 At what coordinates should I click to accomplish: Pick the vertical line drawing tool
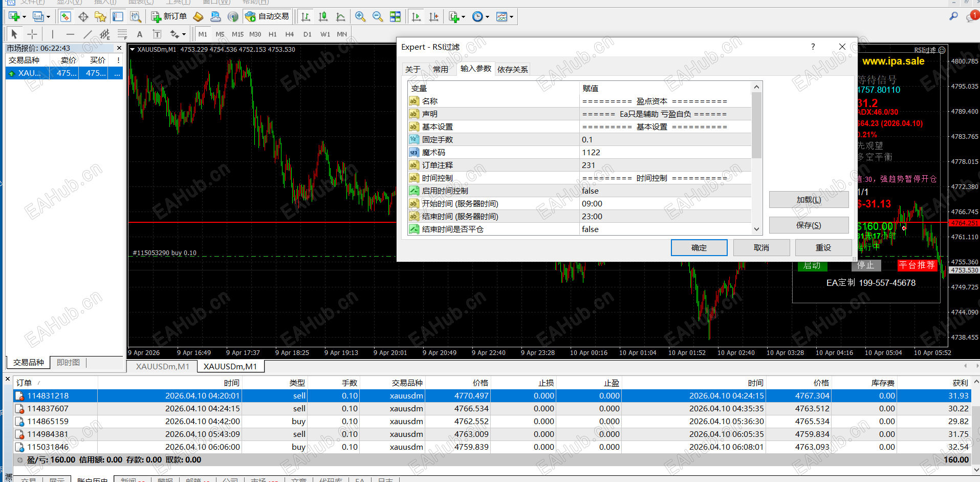point(52,34)
